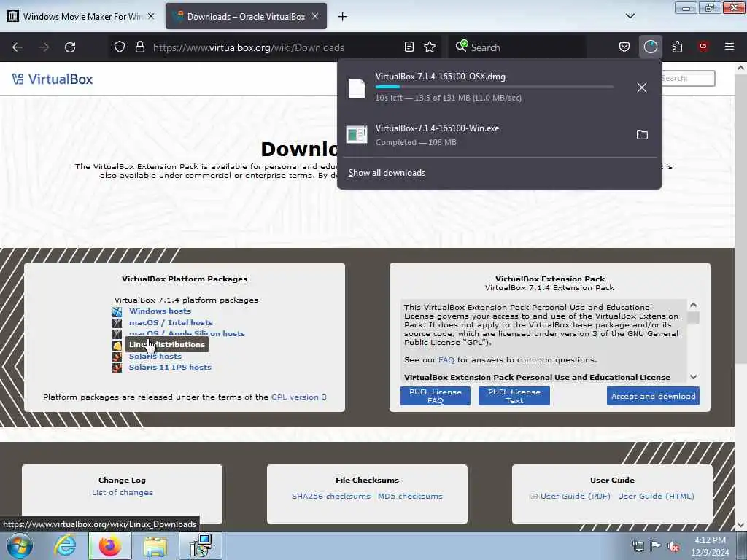Close the Downloads – Oracle VirtualBox tab
Image resolution: width=747 pixels, height=560 pixels.
pyautogui.click(x=315, y=16)
